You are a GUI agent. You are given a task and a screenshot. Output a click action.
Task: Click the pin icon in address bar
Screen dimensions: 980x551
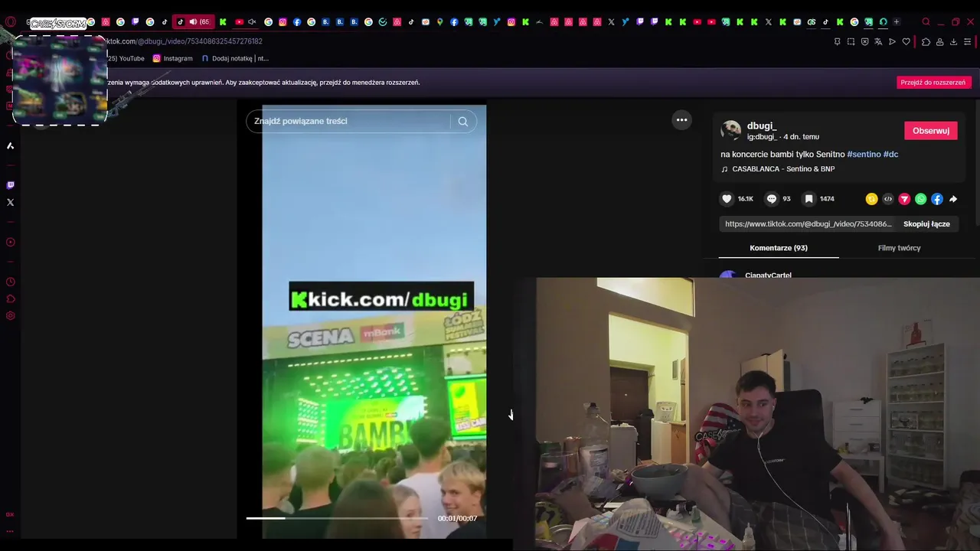(837, 41)
